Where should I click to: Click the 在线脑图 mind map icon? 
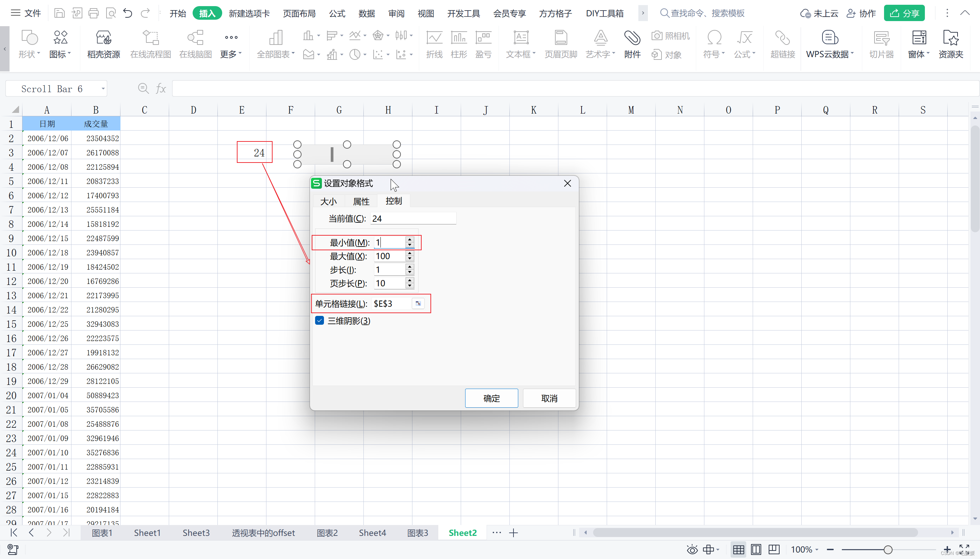click(196, 45)
